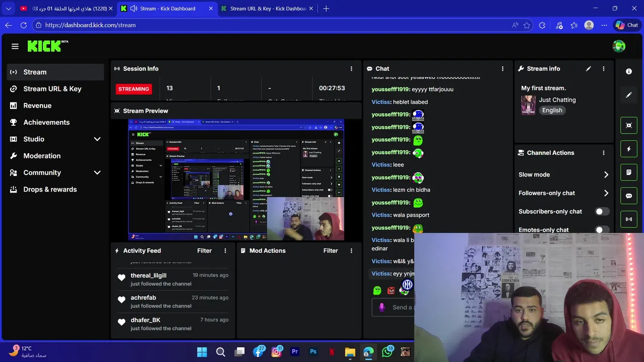Open Instagram from the taskbar
The height and width of the screenshot is (362, 644).
(276, 352)
